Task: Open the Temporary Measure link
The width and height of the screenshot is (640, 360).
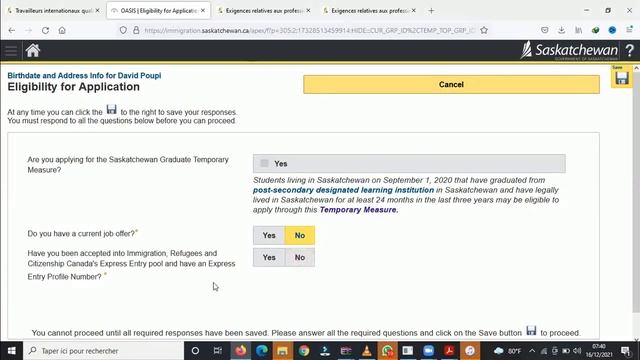Action: pyautogui.click(x=359, y=210)
